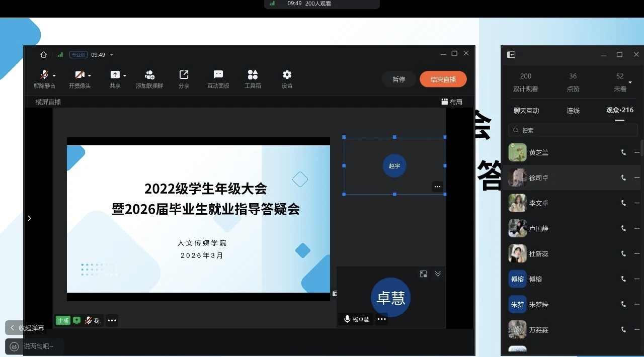Open 布局 layout options
The height and width of the screenshot is (357, 644).
451,102
